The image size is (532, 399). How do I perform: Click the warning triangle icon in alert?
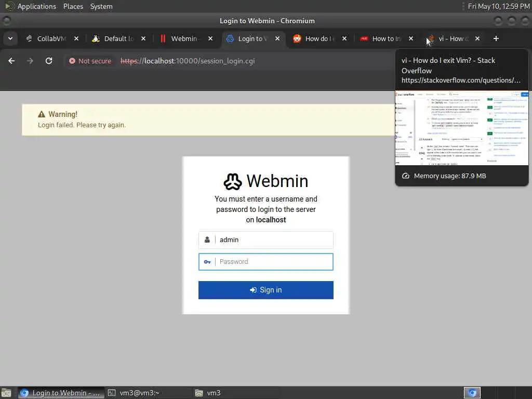click(42, 114)
